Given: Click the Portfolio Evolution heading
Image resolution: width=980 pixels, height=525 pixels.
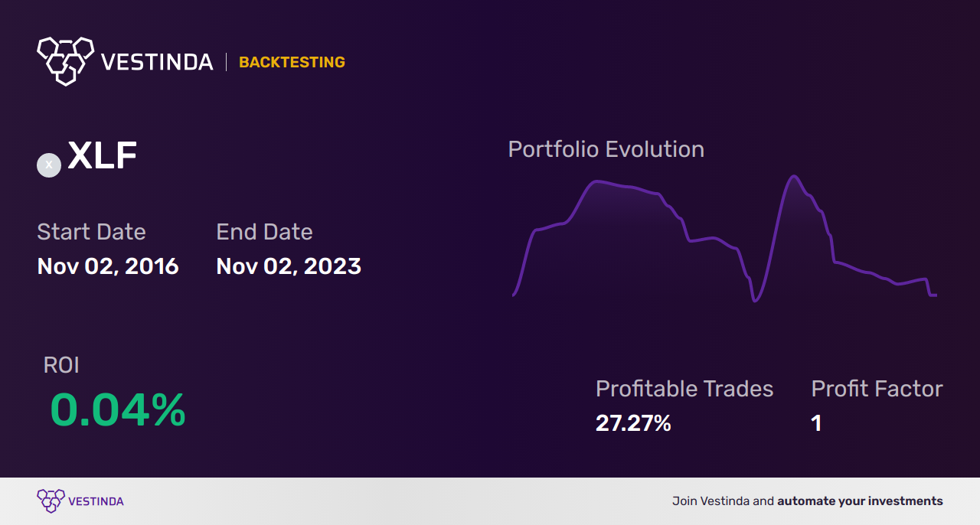Looking at the screenshot, I should click(606, 149).
